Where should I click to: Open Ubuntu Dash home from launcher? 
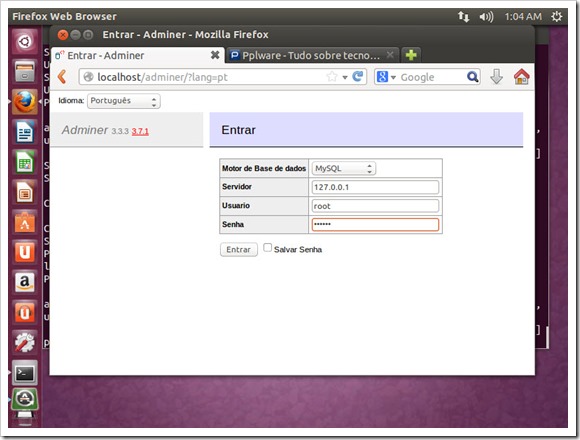24,41
